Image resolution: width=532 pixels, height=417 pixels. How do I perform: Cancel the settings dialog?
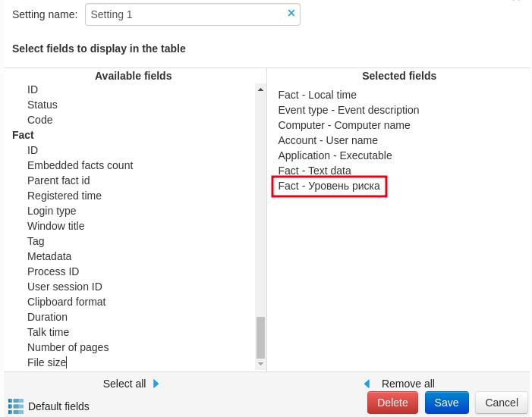[x=501, y=403]
